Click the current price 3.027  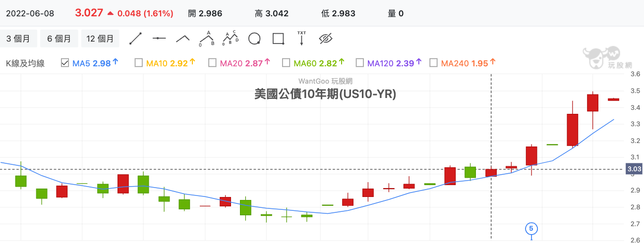(x=89, y=13)
